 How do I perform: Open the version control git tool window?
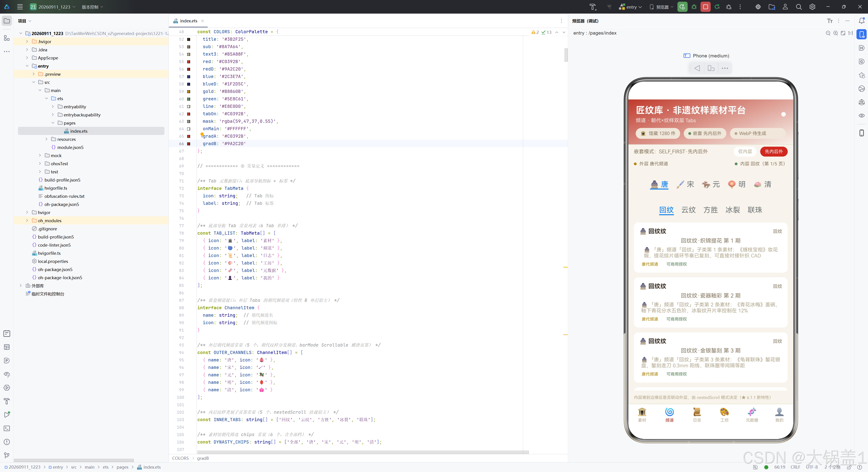pyautogui.click(x=7, y=455)
